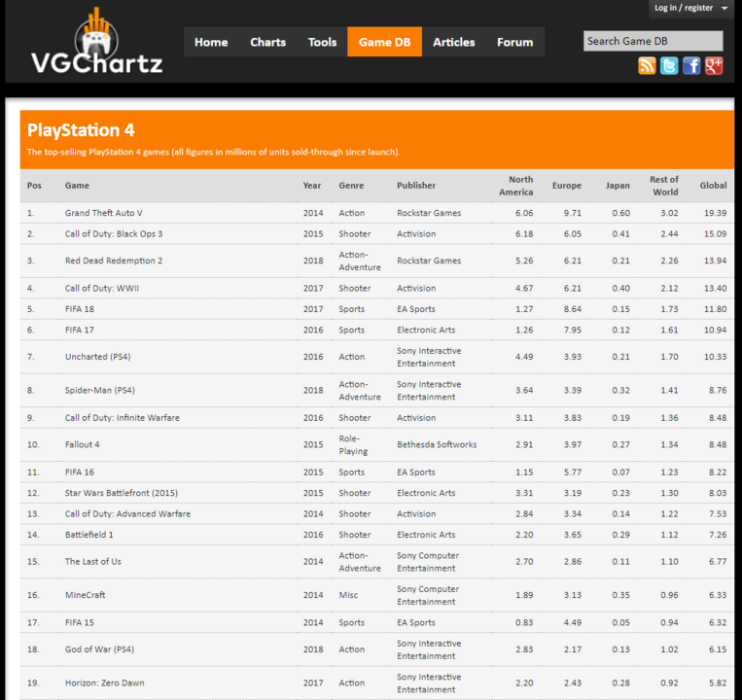Open Call of Duty: Advanced Warfare
This screenshot has width=742, height=700.
(x=127, y=513)
